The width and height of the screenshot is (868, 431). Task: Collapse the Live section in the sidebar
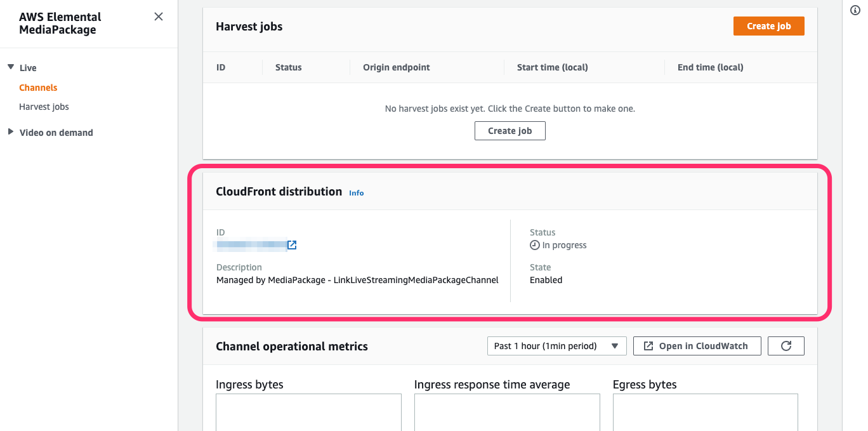(x=11, y=67)
